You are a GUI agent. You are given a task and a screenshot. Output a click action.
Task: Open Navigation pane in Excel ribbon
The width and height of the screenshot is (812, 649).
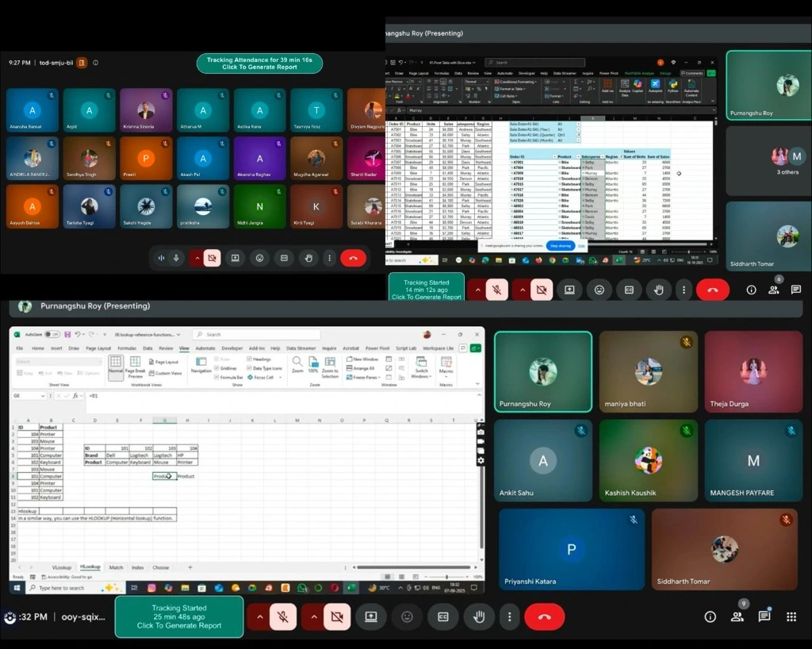[201, 365]
